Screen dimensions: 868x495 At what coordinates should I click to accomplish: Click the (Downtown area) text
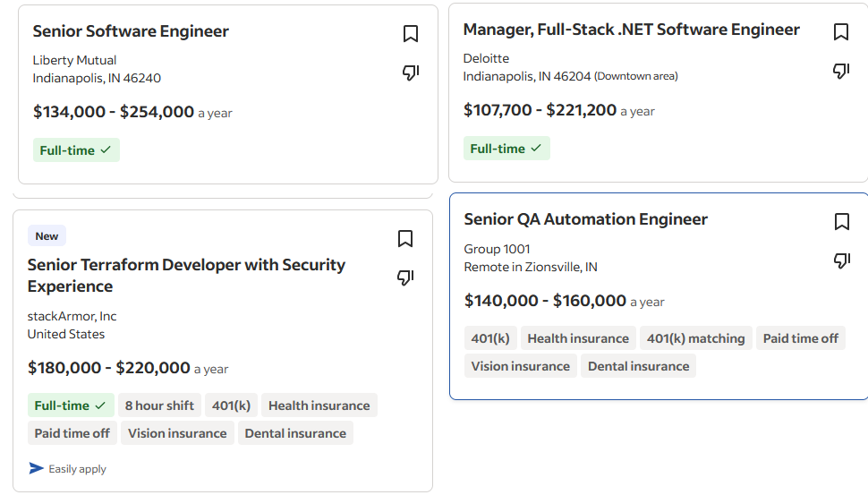pyautogui.click(x=636, y=76)
